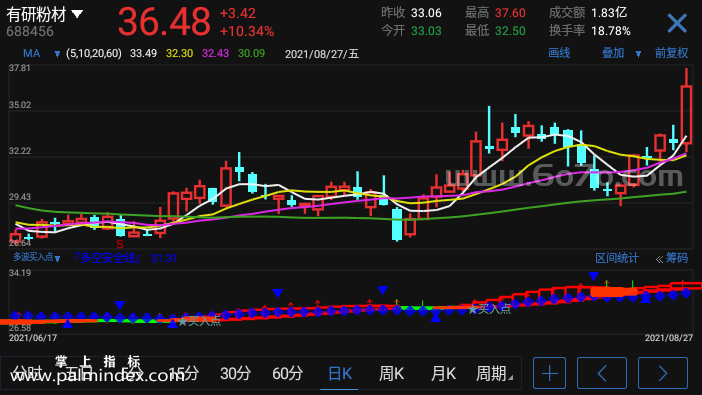702x395 pixels.
Task: Go to the previous candle with the left arrow
Action: pyautogui.click(x=602, y=373)
